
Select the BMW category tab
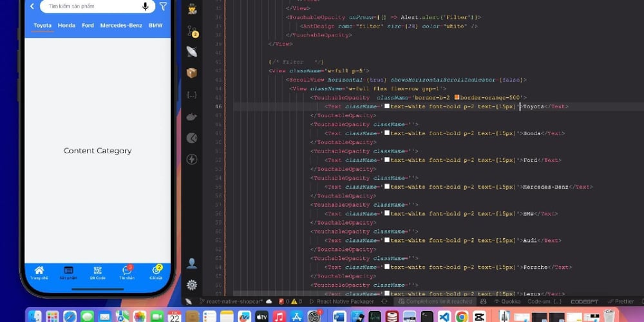pyautogui.click(x=156, y=26)
